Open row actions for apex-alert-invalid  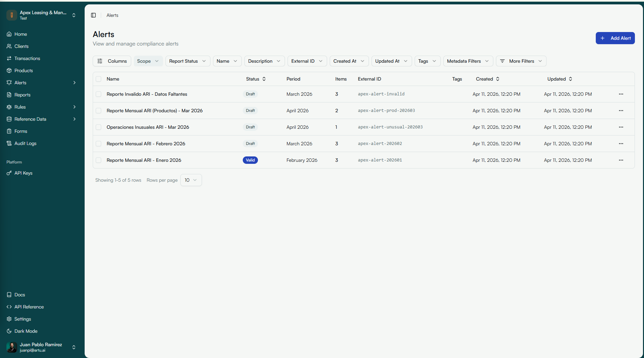(x=621, y=94)
